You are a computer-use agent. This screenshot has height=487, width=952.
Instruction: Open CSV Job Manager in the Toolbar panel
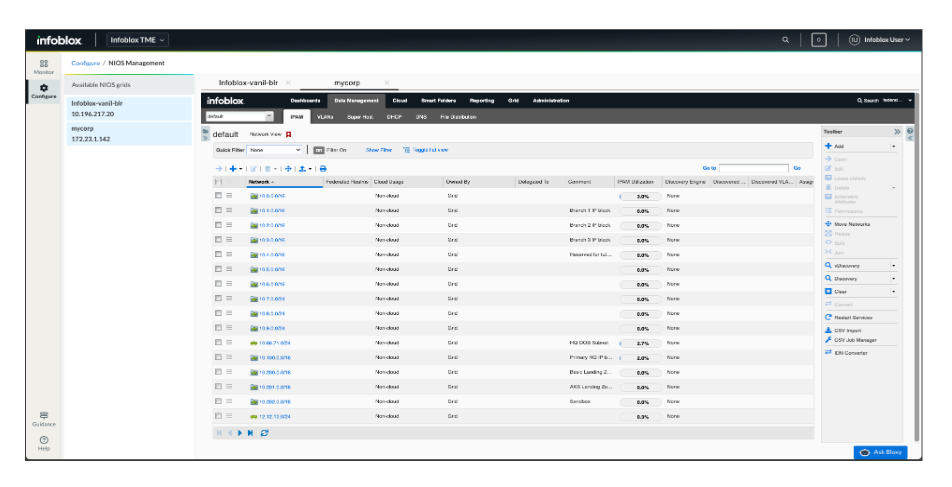click(x=850, y=340)
